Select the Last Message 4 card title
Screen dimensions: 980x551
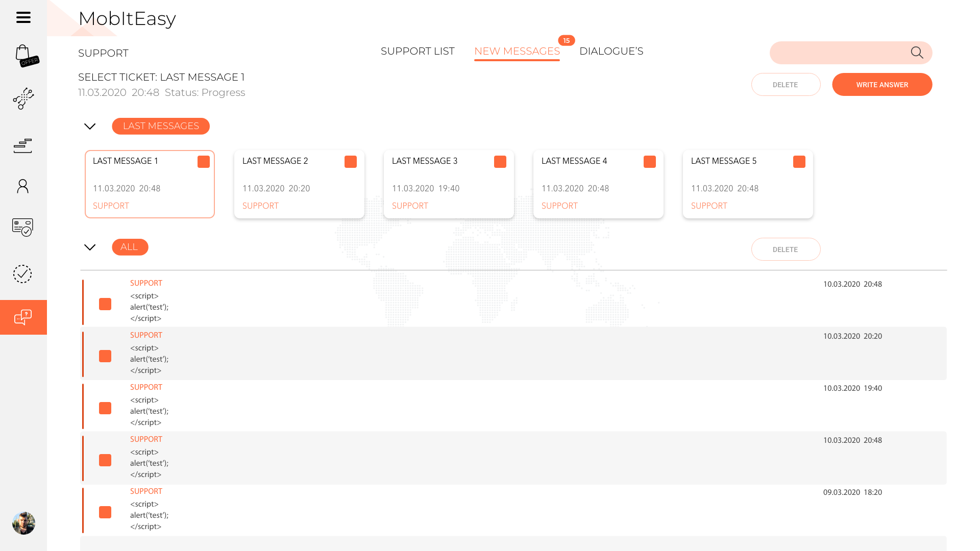point(574,161)
